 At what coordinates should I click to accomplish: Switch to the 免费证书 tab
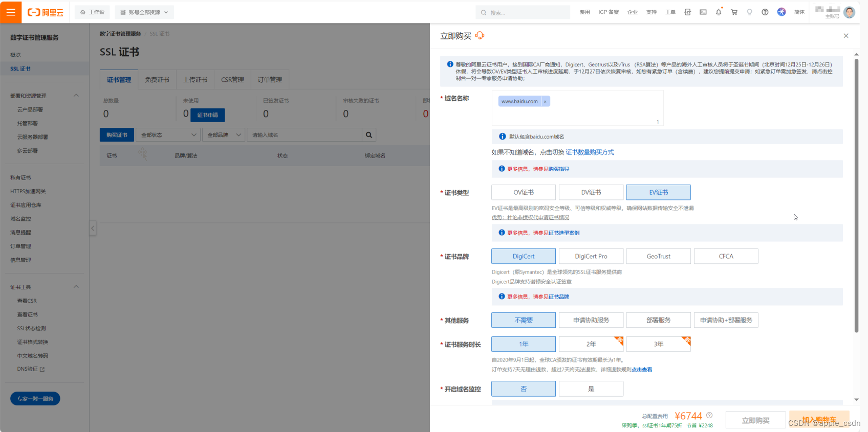click(157, 80)
